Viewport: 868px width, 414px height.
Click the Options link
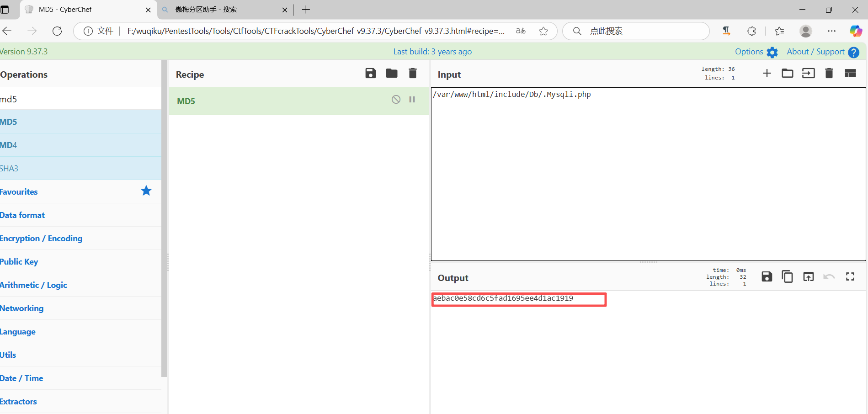[x=749, y=52]
